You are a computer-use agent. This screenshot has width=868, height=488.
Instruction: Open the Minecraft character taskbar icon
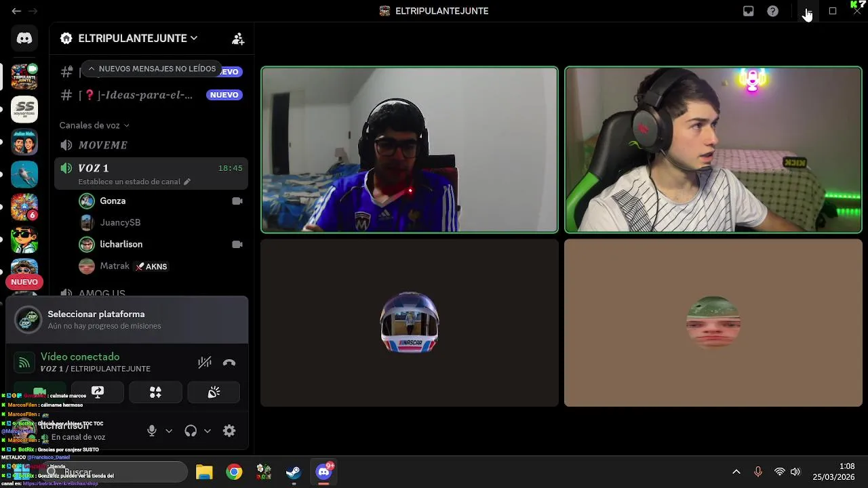click(264, 472)
